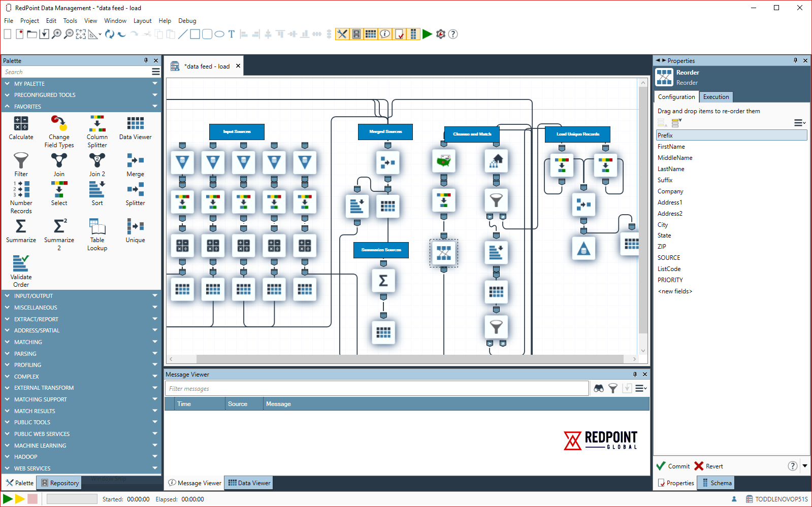Run project with green toolbar play button
Viewport: 812px width, 507px height.
coord(427,34)
